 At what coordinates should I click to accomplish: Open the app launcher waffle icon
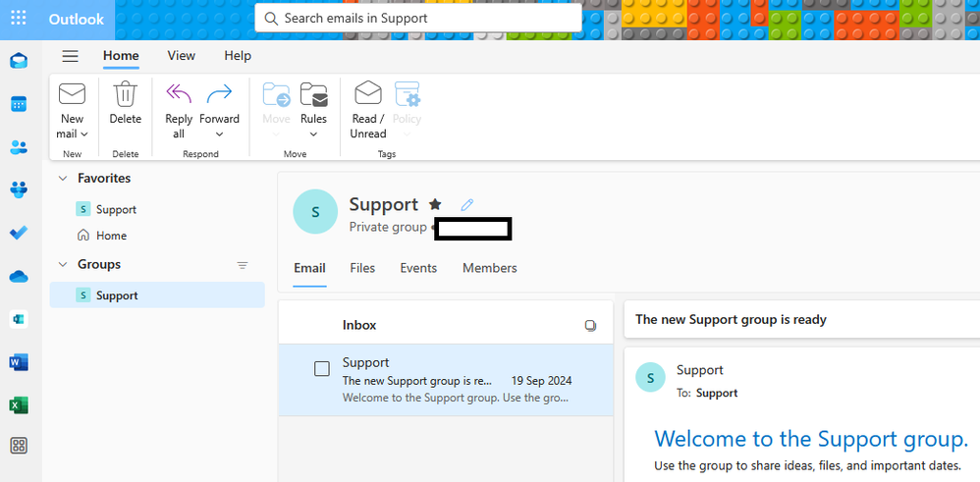[x=19, y=18]
